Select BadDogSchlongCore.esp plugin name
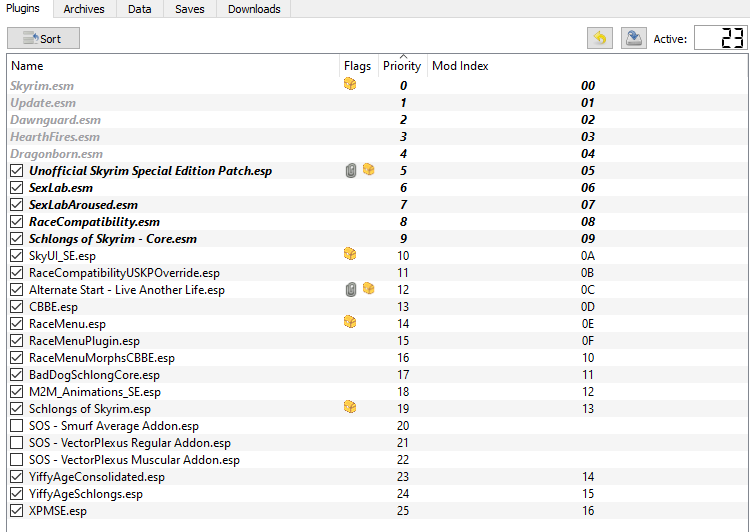Image resolution: width=750 pixels, height=532 pixels. click(x=94, y=375)
